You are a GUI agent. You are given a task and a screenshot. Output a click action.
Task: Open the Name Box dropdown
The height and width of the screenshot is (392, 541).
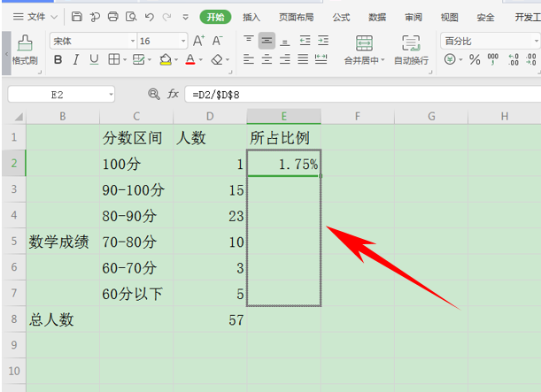pos(111,95)
